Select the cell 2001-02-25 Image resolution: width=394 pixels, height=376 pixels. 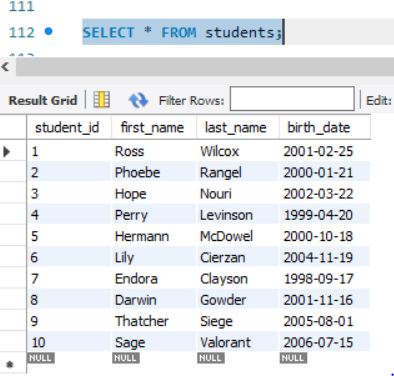click(x=325, y=152)
